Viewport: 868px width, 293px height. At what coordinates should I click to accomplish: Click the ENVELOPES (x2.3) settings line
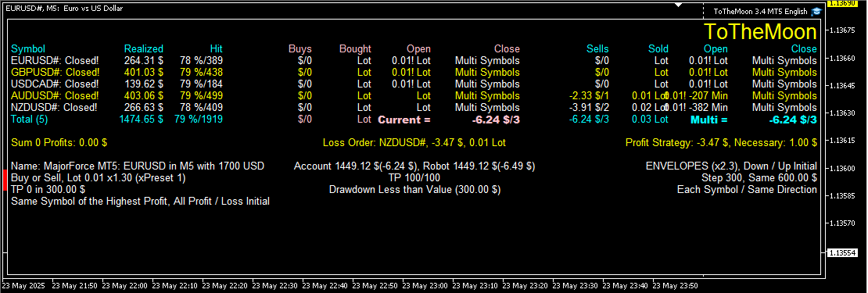(x=731, y=166)
